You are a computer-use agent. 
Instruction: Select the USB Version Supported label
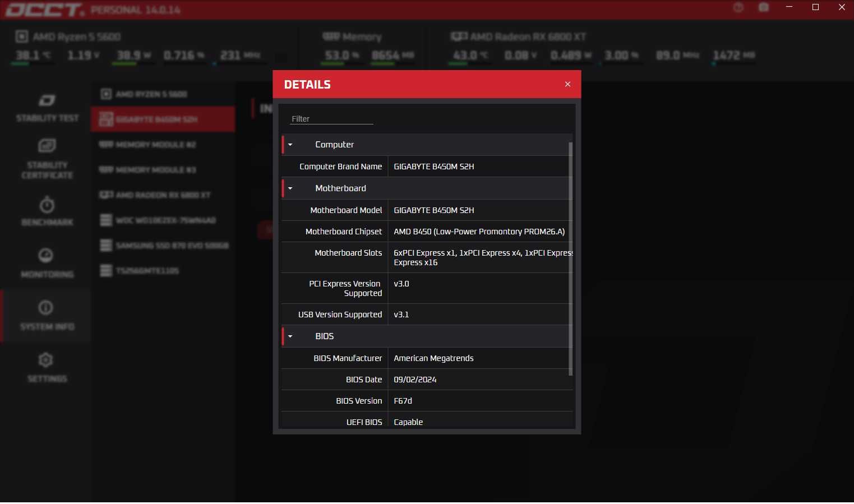[340, 315]
